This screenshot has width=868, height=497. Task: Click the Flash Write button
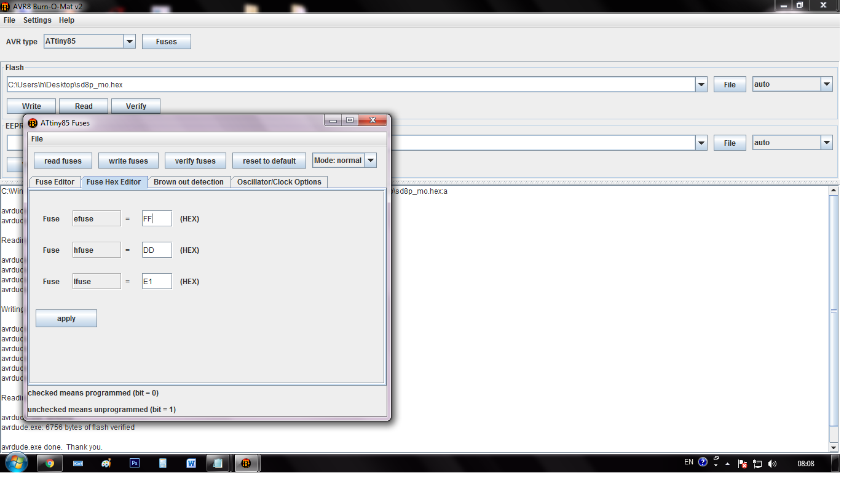pos(31,106)
